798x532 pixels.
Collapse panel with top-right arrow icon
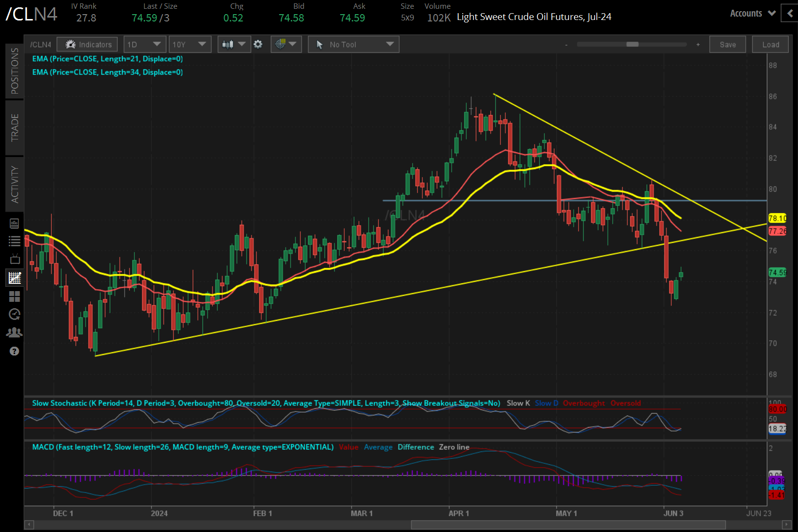click(x=790, y=14)
